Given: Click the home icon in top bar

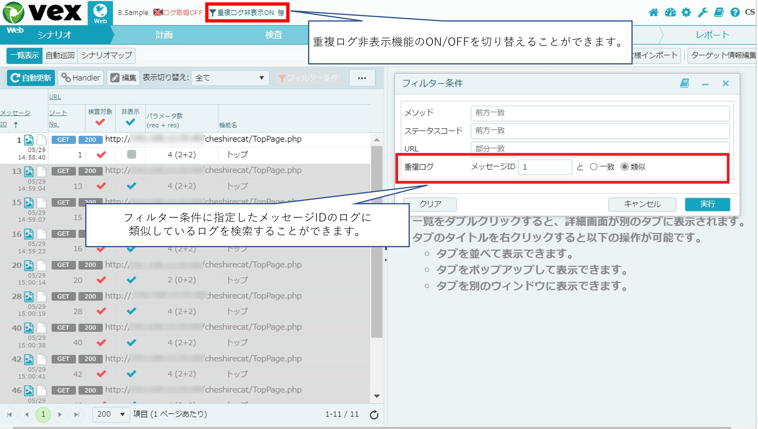Looking at the screenshot, I should [653, 13].
